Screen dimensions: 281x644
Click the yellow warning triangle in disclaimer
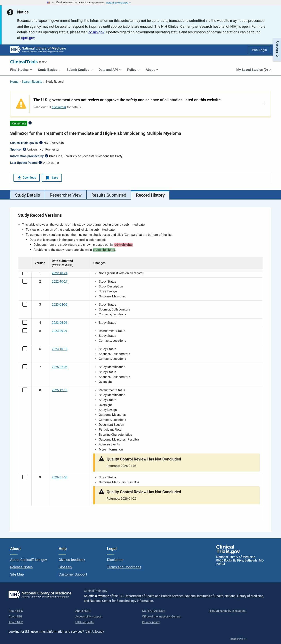click(21, 104)
